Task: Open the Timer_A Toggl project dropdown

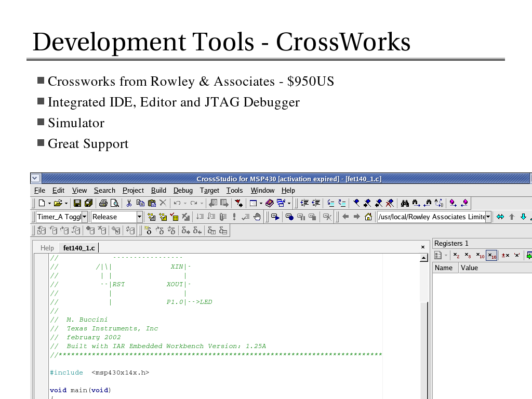Action: (85, 217)
